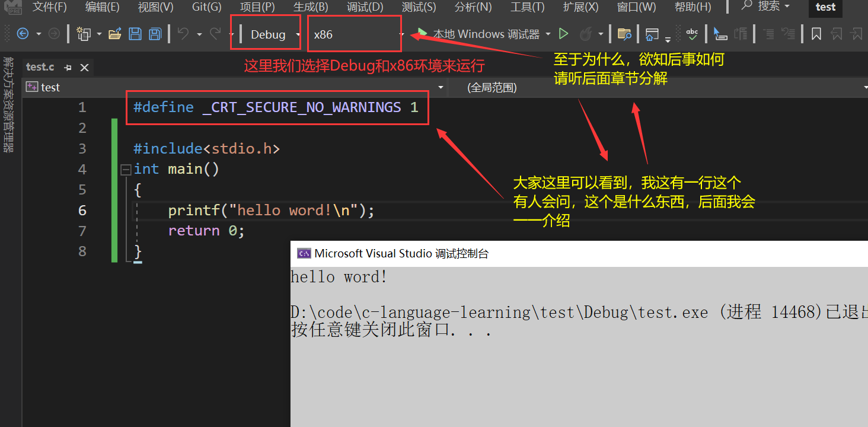Open toolbar overflow options arrow

pyautogui.click(x=668, y=39)
